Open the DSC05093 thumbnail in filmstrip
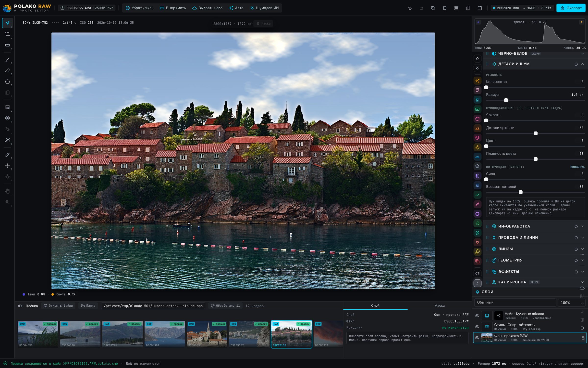The width and height of the screenshot is (588, 368). pos(207,334)
